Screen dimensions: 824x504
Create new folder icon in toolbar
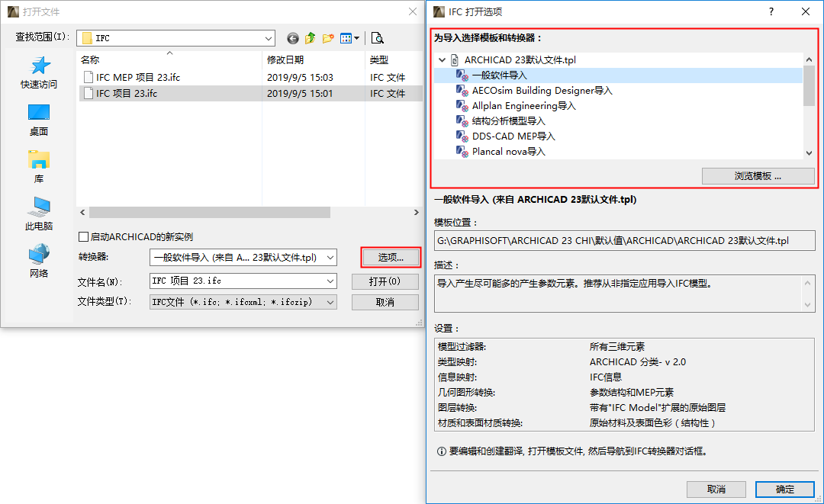pos(328,38)
